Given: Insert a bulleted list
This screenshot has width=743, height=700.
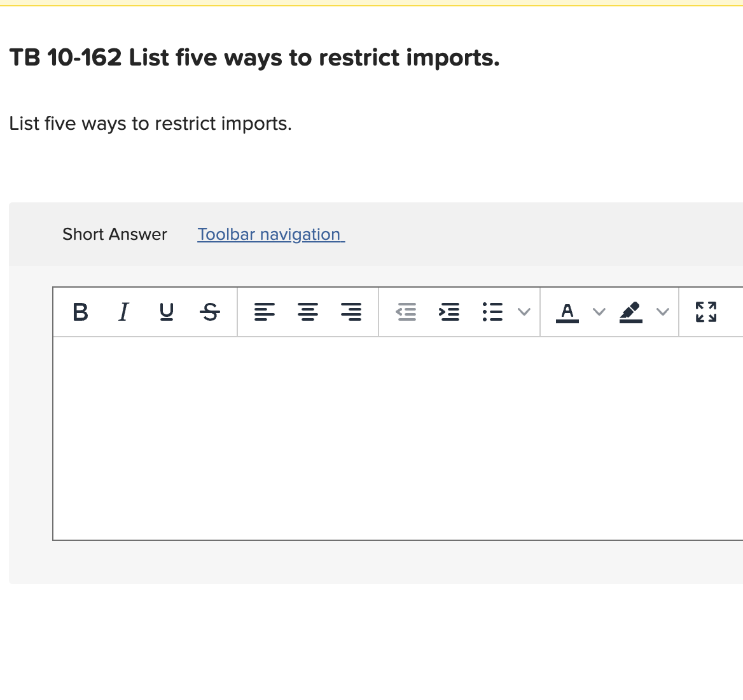Looking at the screenshot, I should click(493, 312).
